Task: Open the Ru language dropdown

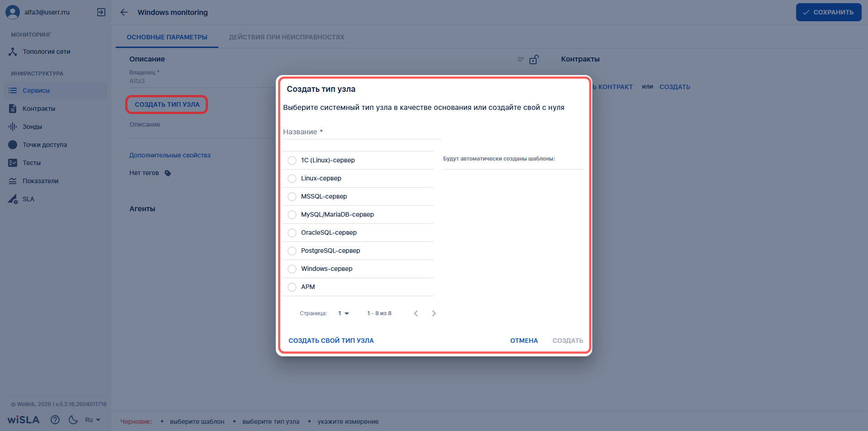Action: coord(93,420)
